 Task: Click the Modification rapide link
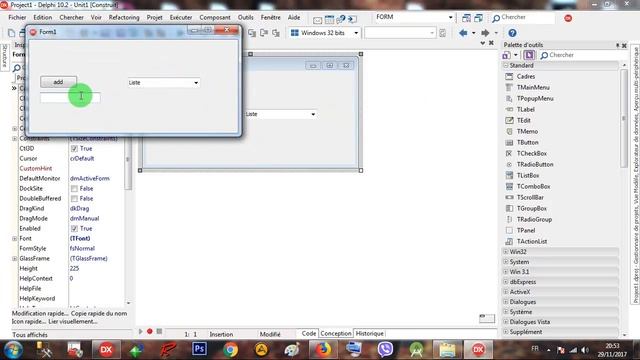(x=40, y=313)
